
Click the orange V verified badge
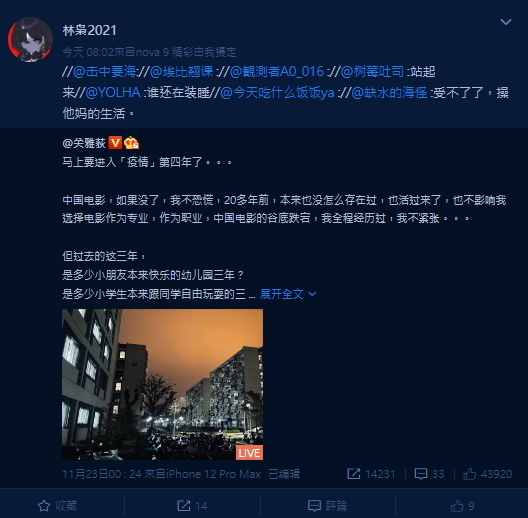[115, 143]
